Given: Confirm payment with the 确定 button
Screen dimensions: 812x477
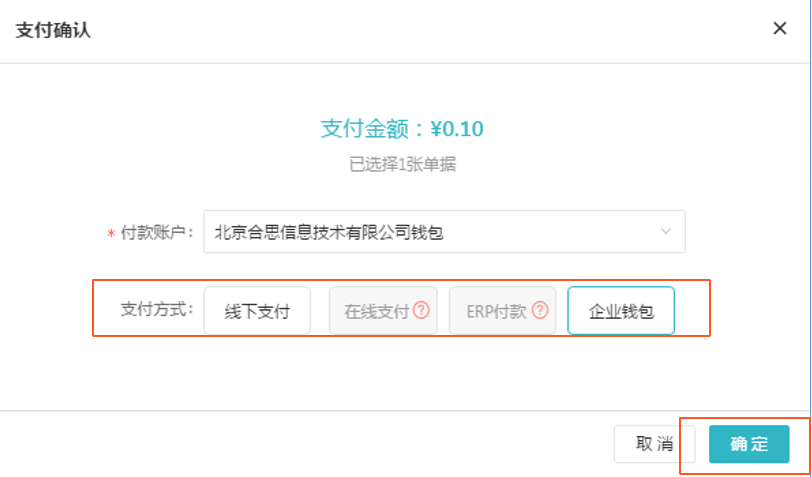Looking at the screenshot, I should (x=749, y=444).
